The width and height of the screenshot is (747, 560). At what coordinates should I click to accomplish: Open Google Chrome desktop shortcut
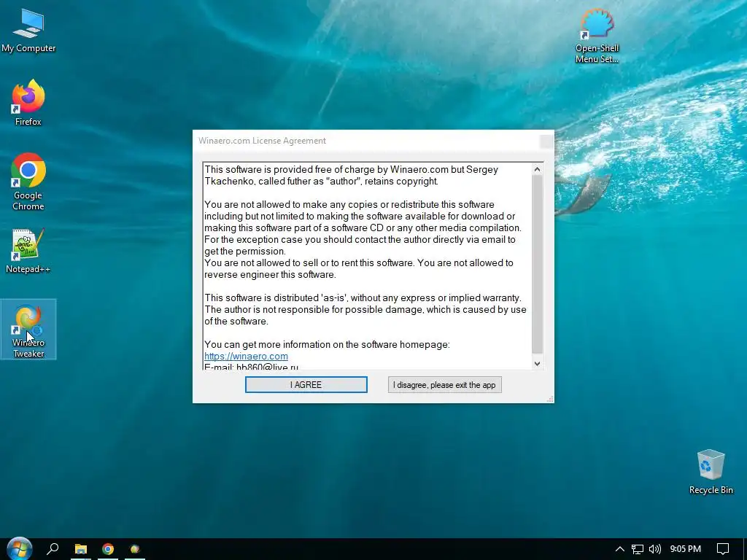coord(28,181)
